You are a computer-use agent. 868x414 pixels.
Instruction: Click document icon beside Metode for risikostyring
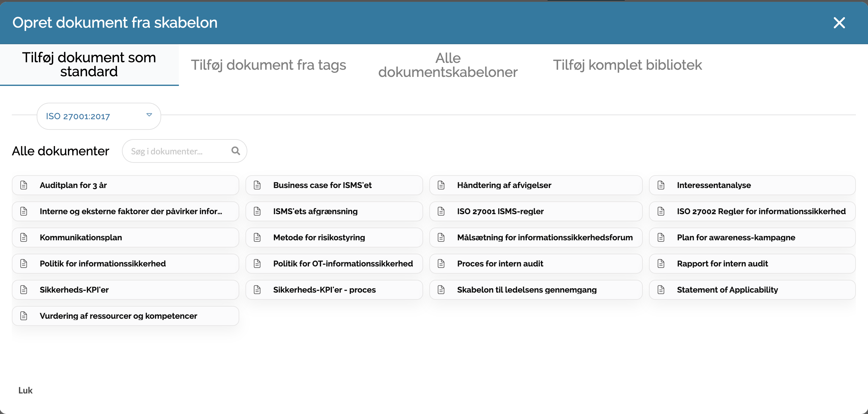[x=257, y=237]
